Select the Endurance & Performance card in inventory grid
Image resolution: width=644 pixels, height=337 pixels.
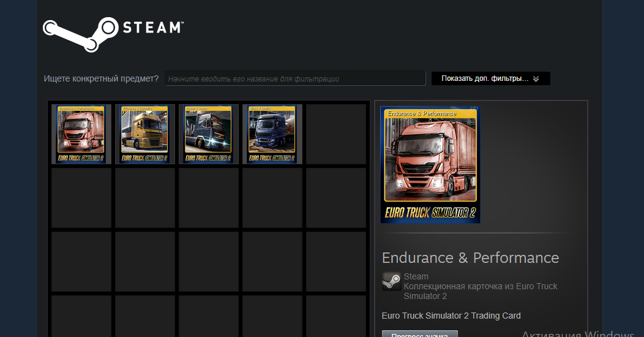[x=81, y=134]
